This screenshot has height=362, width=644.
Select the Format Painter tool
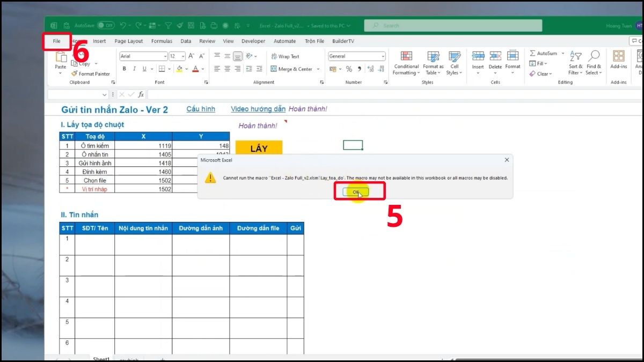(x=91, y=74)
